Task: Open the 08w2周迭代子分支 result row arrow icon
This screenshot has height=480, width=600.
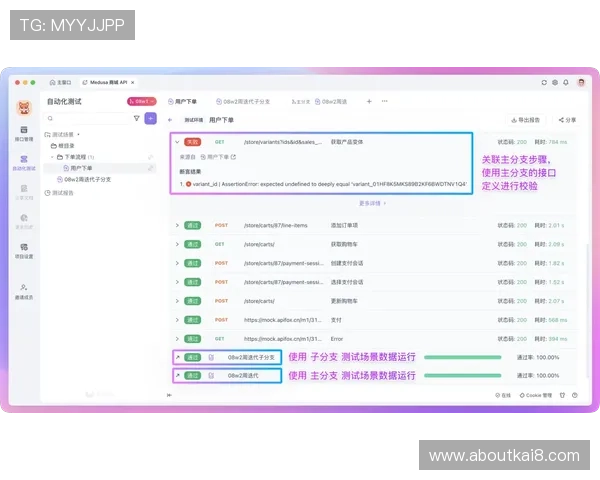Action: pos(178,357)
